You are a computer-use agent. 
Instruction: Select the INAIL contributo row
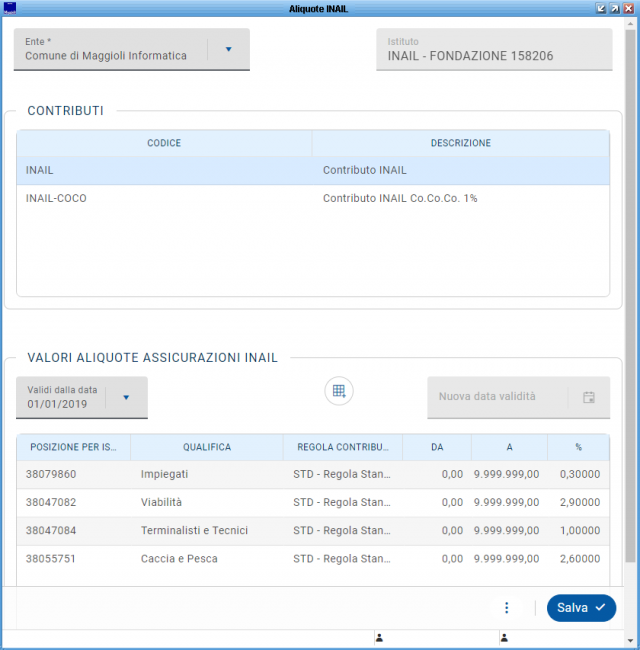pyautogui.click(x=312, y=171)
